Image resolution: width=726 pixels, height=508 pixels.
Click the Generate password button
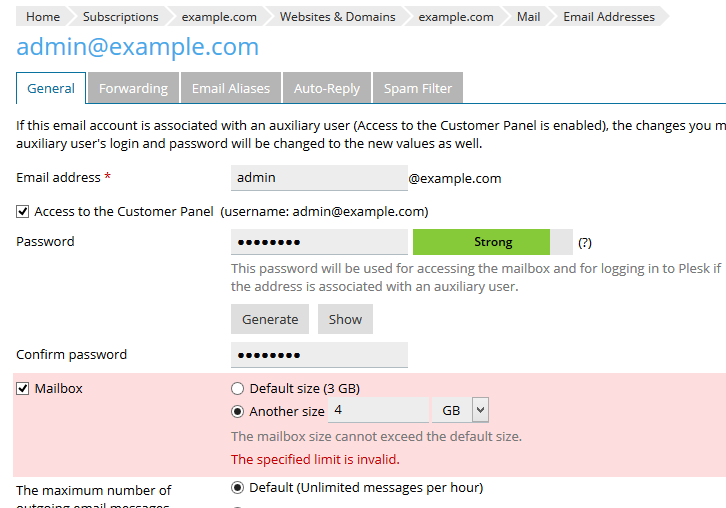click(x=270, y=319)
